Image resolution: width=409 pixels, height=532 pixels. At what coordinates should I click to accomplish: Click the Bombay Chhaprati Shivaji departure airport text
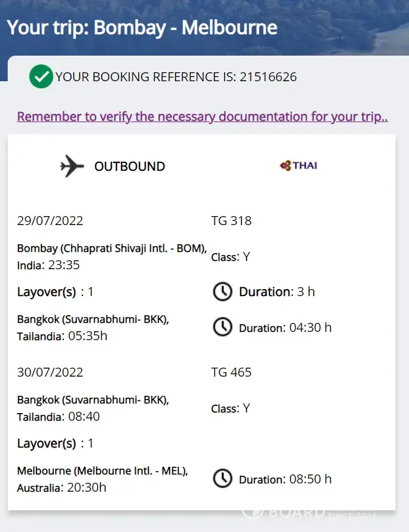112,248
